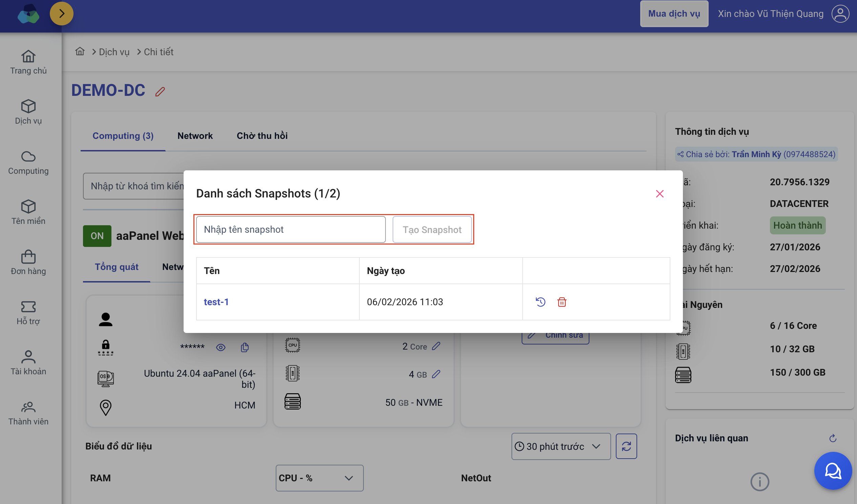Image resolution: width=857 pixels, height=504 pixels.
Task: Open the user account avatar icon
Action: (x=840, y=14)
